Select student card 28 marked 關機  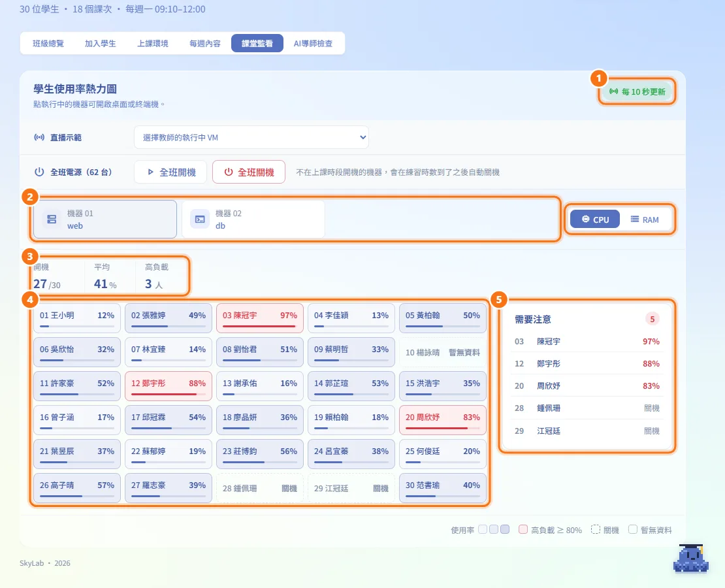[260, 488]
